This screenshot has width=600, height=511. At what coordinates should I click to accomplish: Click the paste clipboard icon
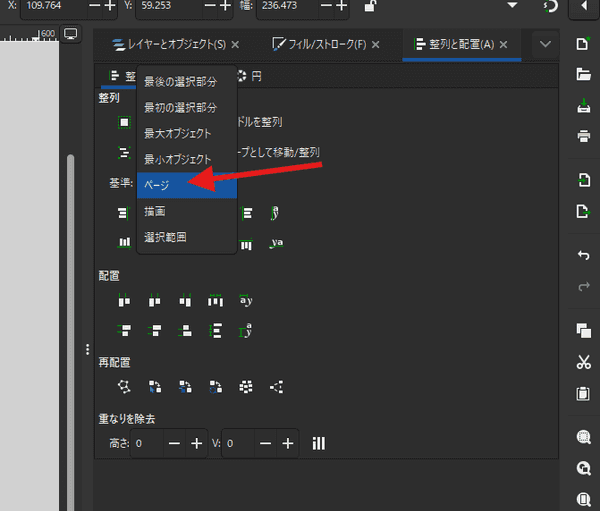(583, 394)
